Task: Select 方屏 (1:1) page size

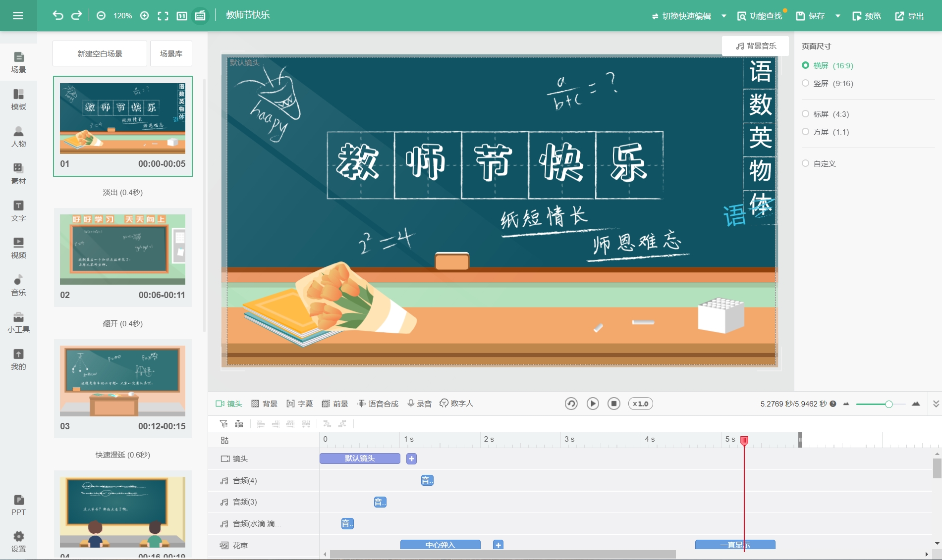Action: [x=826, y=132]
